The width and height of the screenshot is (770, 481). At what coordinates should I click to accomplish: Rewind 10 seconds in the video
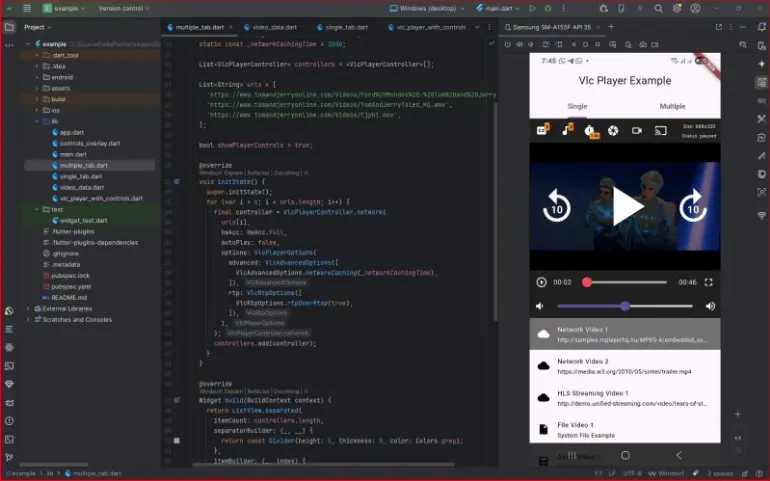click(x=556, y=206)
